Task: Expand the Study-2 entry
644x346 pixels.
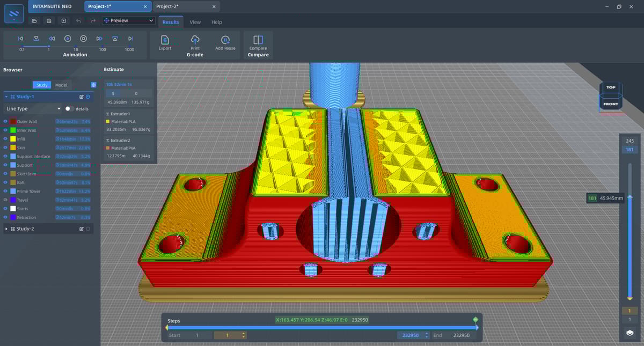Action: (x=5, y=228)
